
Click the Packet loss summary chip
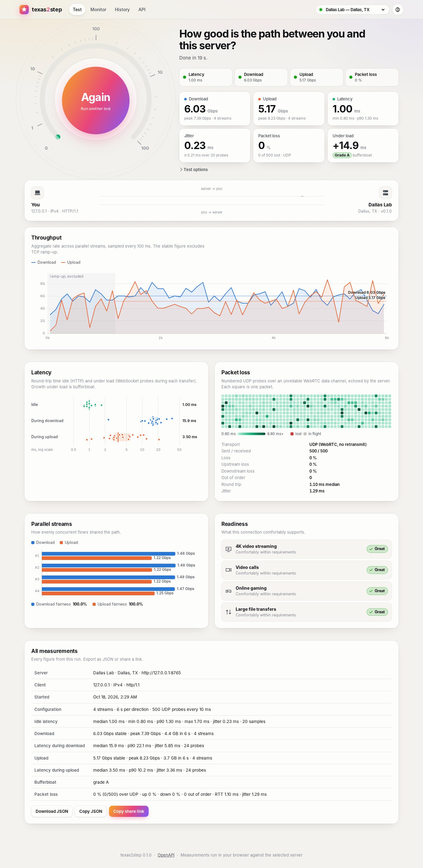pos(372,77)
